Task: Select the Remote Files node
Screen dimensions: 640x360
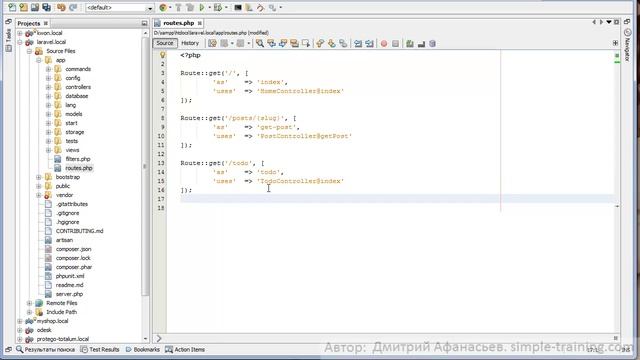Action: pyautogui.click(x=62, y=303)
